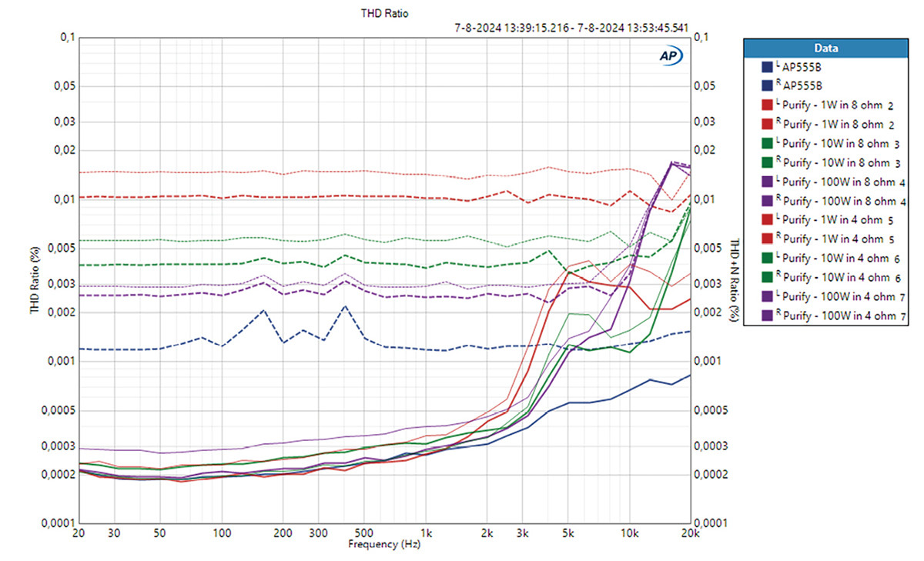Click the '20k' frequency axis tick label
Viewport: 924px width, 561px height.
tap(691, 533)
